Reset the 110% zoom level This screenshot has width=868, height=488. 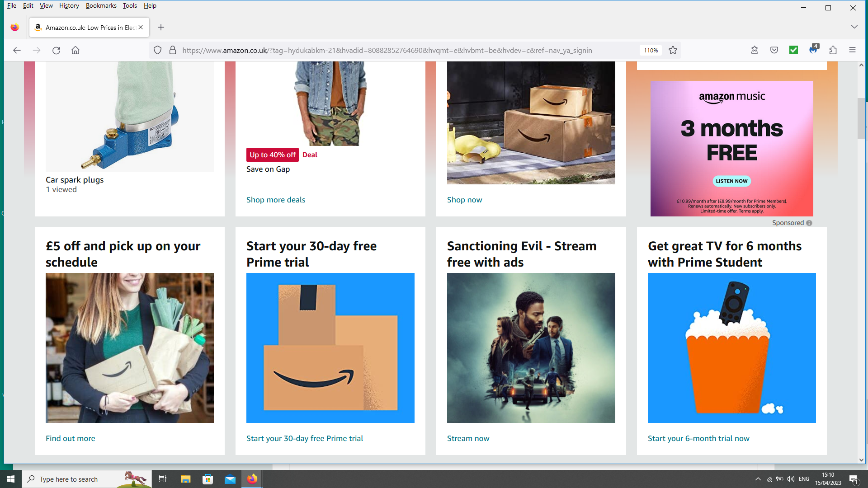[x=651, y=50]
